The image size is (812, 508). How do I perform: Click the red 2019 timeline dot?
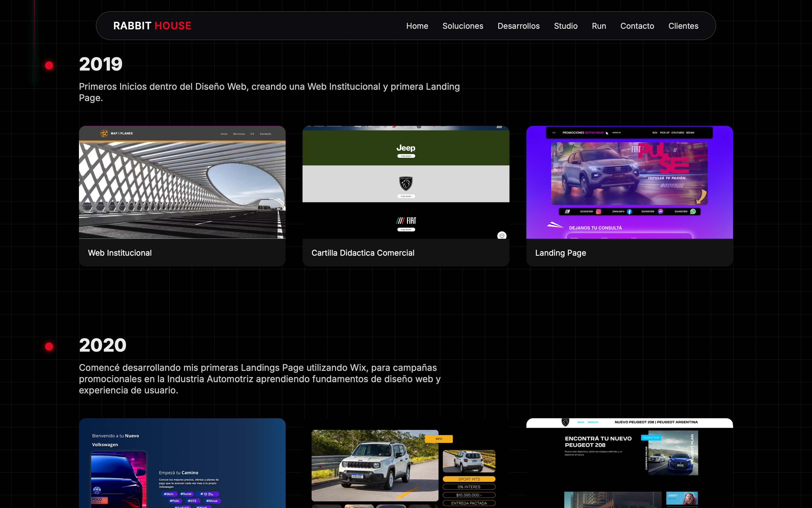pyautogui.click(x=49, y=65)
